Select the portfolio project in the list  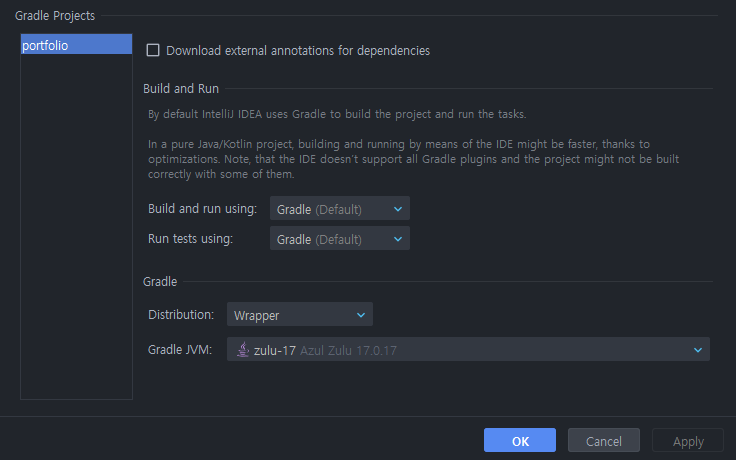pyautogui.click(x=76, y=45)
